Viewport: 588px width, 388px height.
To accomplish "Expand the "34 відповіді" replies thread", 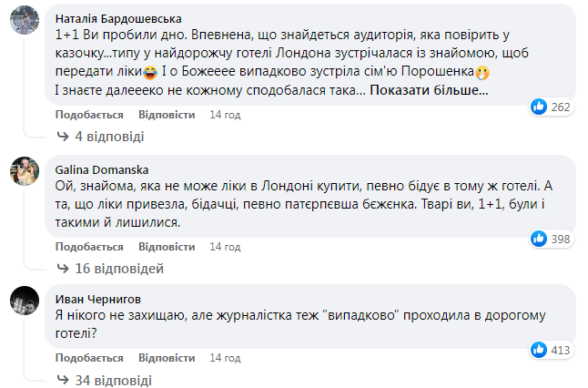I will pyautogui.click(x=112, y=380).
